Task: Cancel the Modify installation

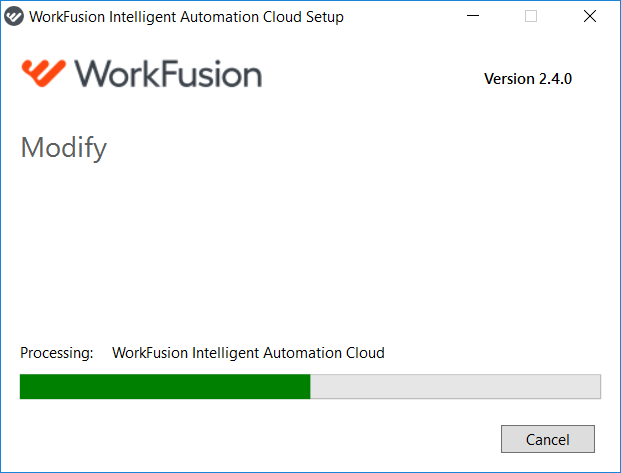Action: point(548,439)
